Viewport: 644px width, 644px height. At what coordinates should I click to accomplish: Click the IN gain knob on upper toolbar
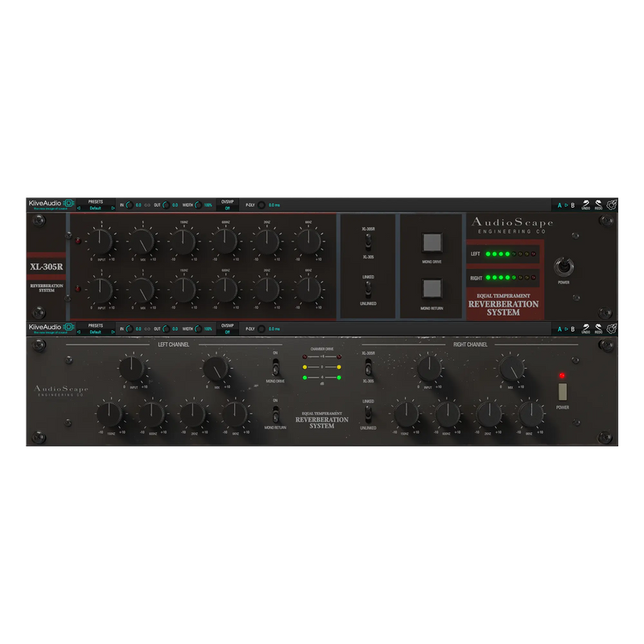point(130,205)
